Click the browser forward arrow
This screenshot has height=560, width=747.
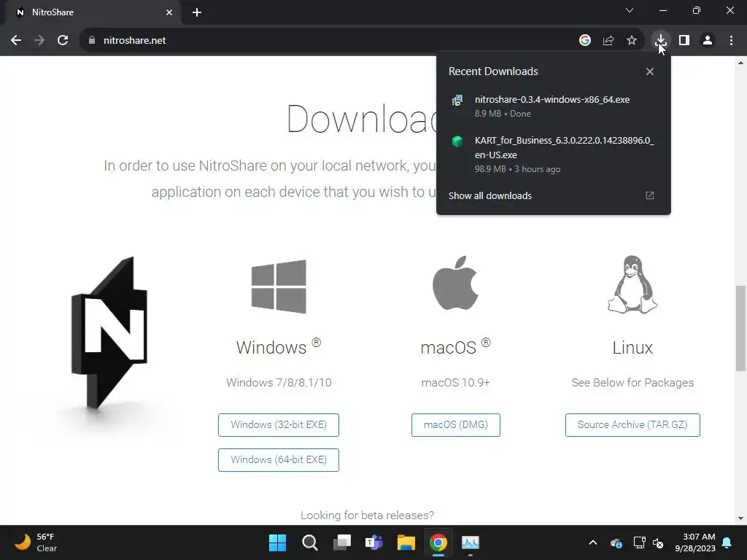pyautogui.click(x=39, y=41)
